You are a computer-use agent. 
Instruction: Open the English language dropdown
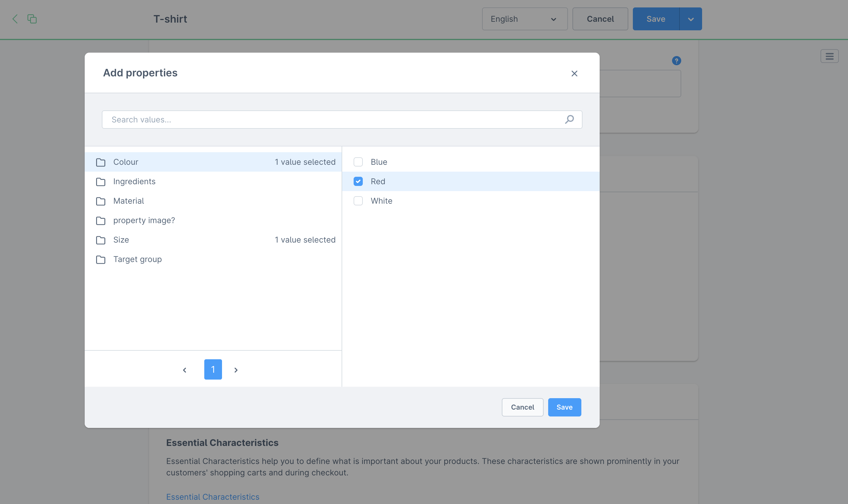[524, 19]
